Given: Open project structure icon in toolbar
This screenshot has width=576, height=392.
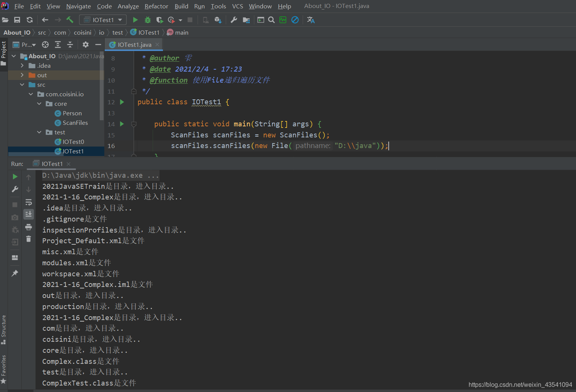Looking at the screenshot, I should click(x=246, y=20).
